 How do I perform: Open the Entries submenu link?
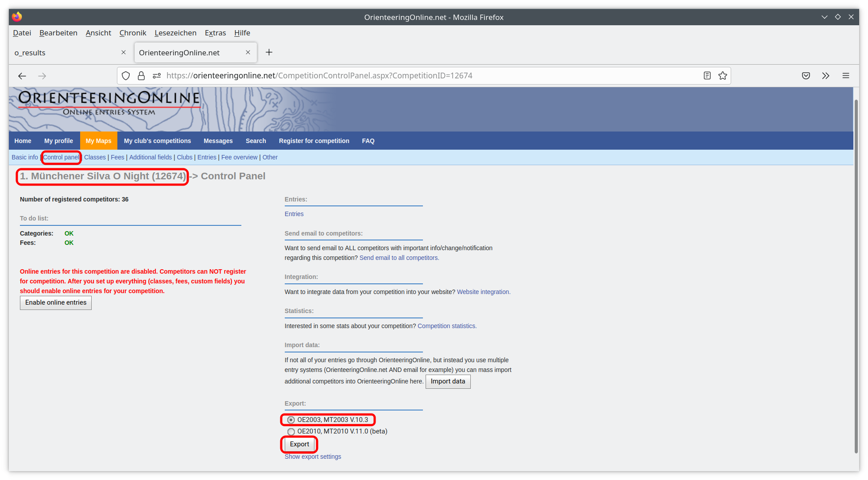pos(207,157)
